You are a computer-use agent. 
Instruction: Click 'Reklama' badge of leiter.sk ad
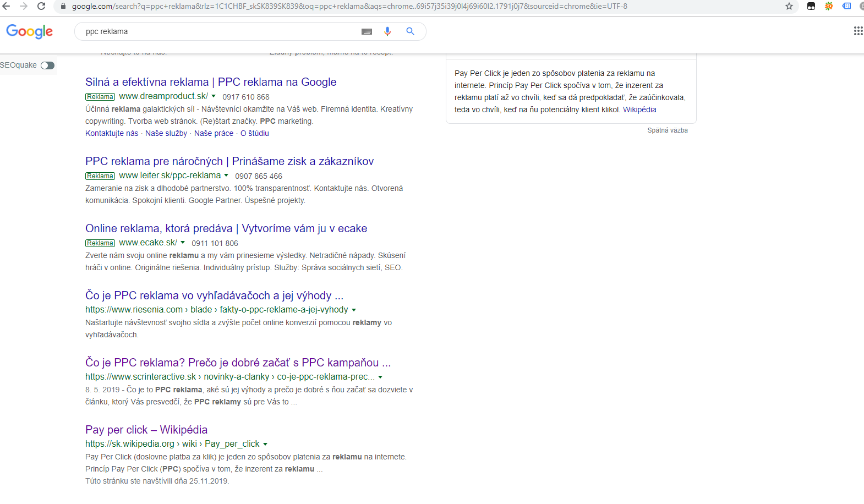(100, 176)
